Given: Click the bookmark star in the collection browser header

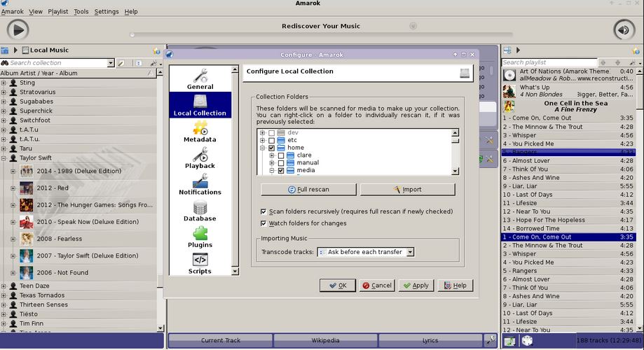Looking at the screenshot, I should click(156, 50).
